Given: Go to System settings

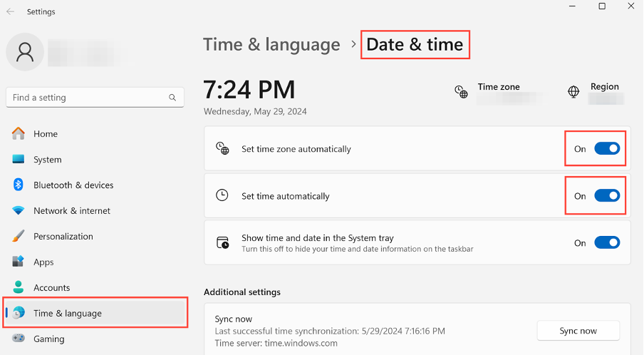Looking at the screenshot, I should click(95, 160).
